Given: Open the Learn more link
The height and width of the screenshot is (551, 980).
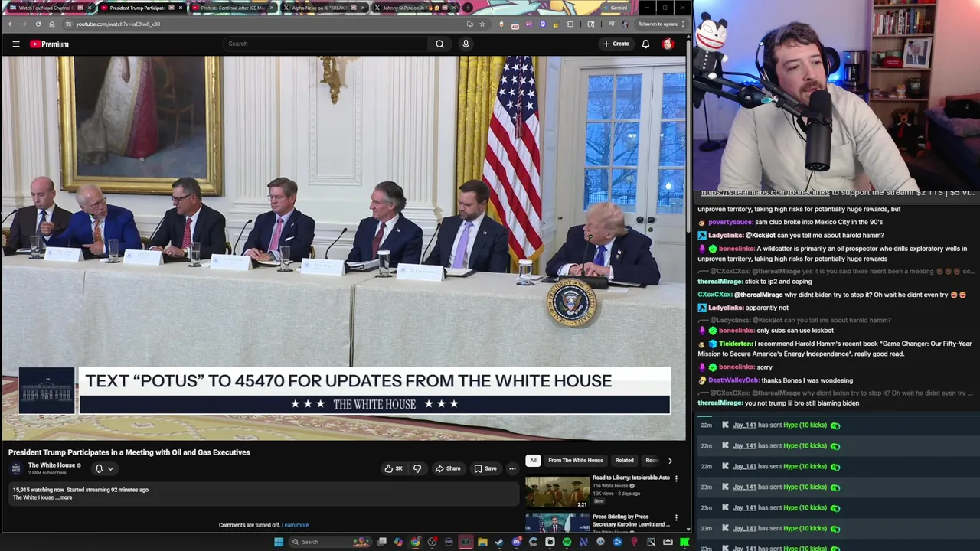Looking at the screenshot, I should point(295,525).
